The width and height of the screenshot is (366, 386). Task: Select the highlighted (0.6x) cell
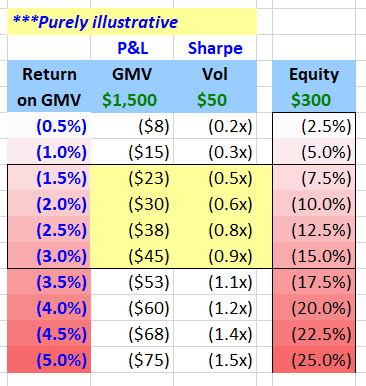coord(215,204)
